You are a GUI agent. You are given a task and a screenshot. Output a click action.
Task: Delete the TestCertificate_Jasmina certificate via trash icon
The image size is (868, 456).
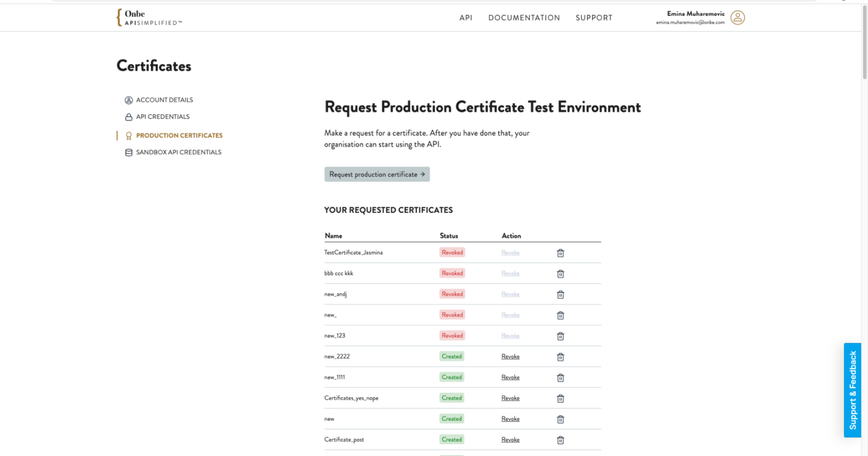(x=560, y=253)
